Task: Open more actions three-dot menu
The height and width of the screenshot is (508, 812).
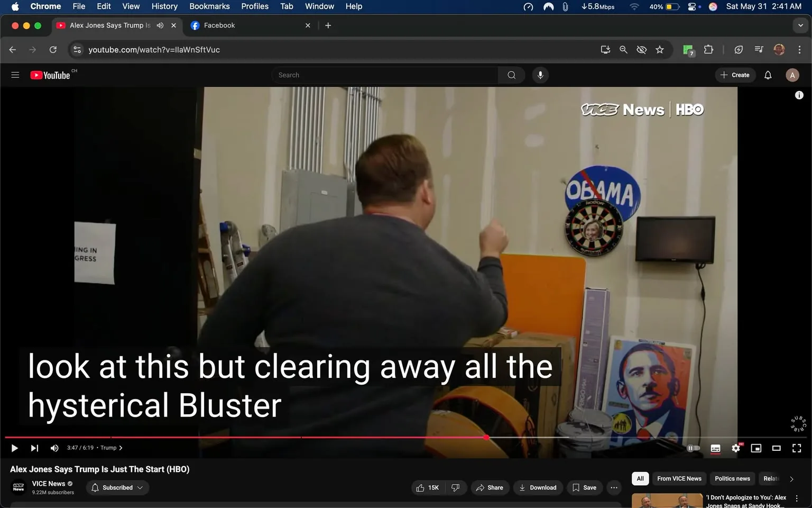Action: (614, 487)
